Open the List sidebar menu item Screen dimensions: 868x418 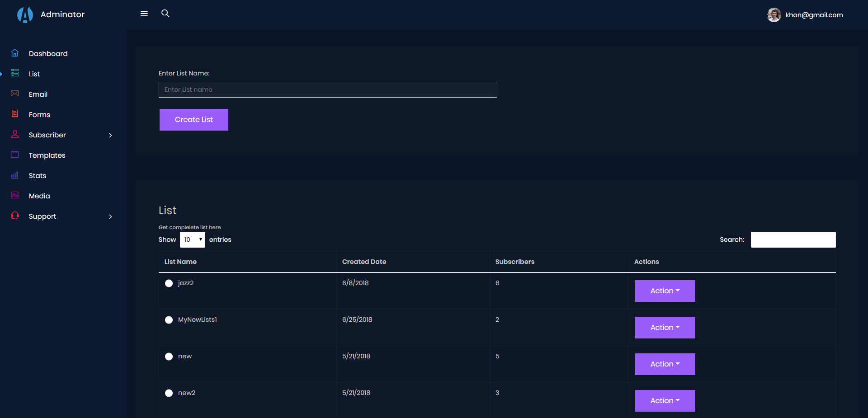34,74
